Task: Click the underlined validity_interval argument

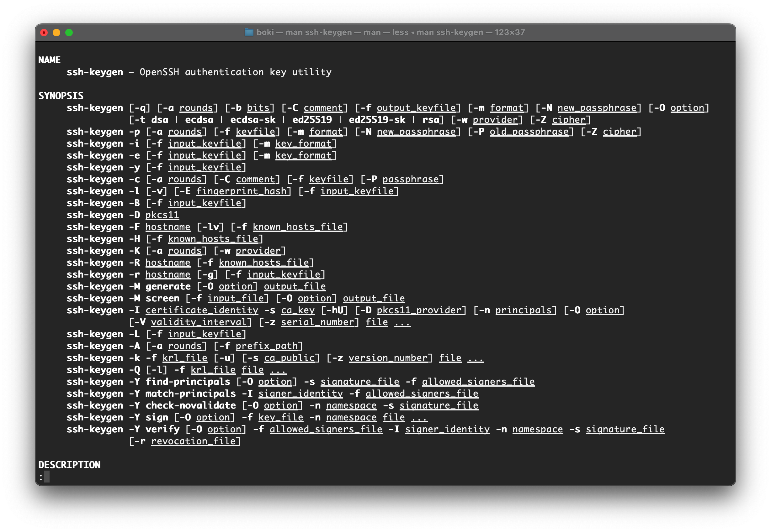Action: pos(199,322)
